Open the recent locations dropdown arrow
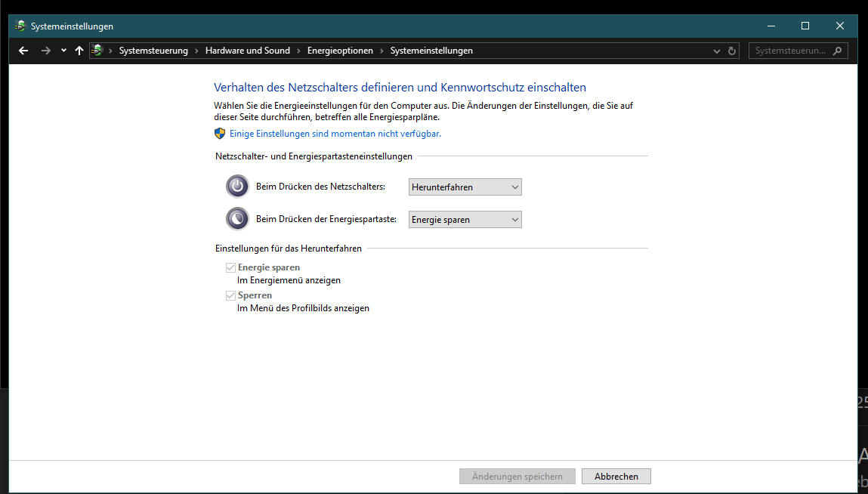Viewport: 868px width, 494px height. (x=63, y=51)
